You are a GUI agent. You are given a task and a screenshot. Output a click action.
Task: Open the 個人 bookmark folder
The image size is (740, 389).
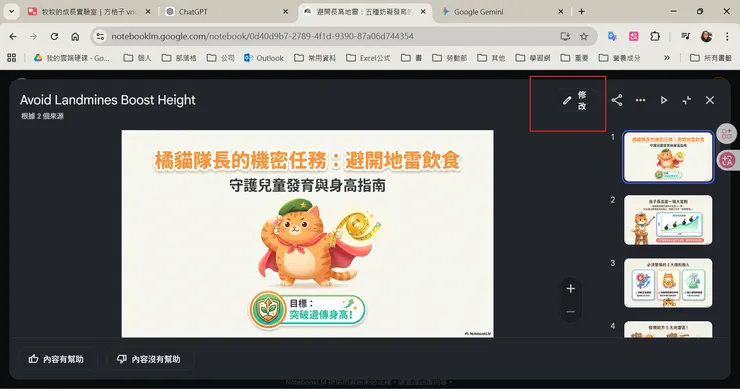[x=137, y=58]
